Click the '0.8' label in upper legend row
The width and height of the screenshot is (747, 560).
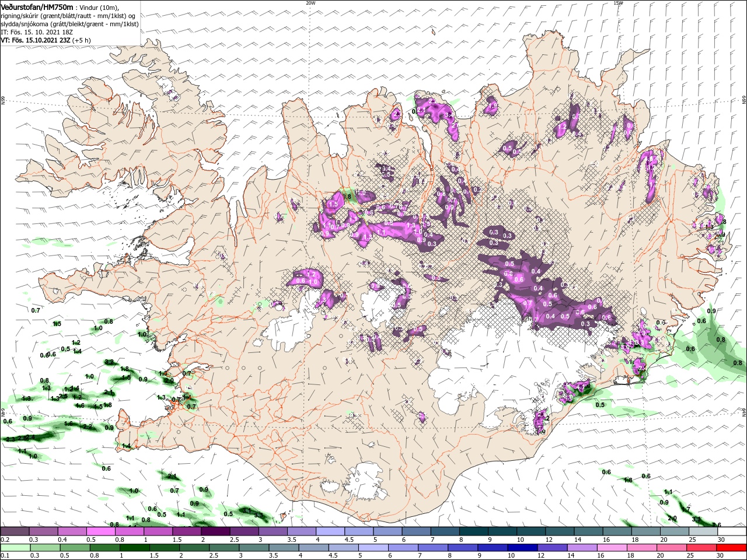[x=120, y=540]
